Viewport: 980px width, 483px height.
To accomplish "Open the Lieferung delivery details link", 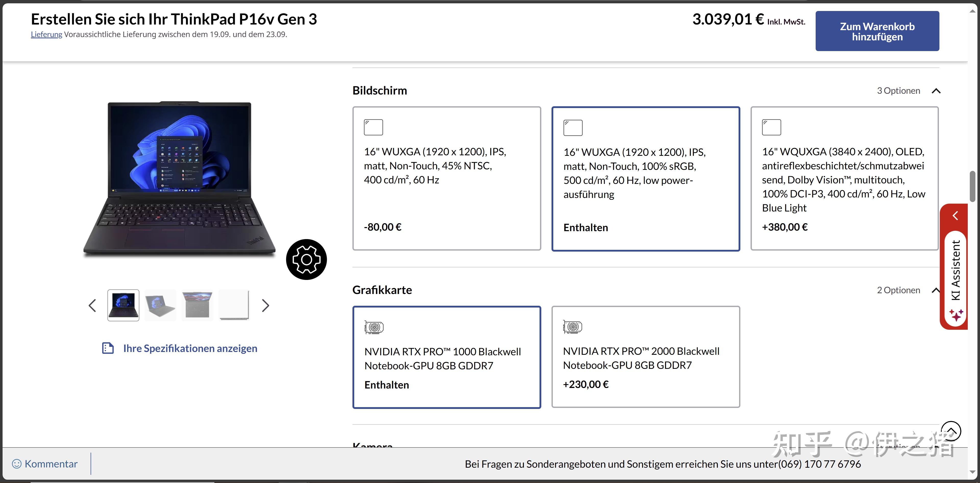I will pyautogui.click(x=46, y=34).
